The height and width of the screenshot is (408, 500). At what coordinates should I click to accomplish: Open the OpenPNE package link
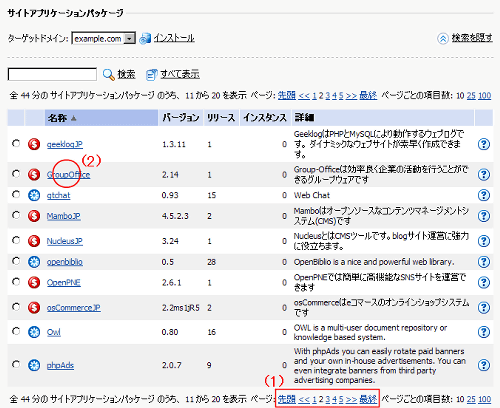coord(64,283)
